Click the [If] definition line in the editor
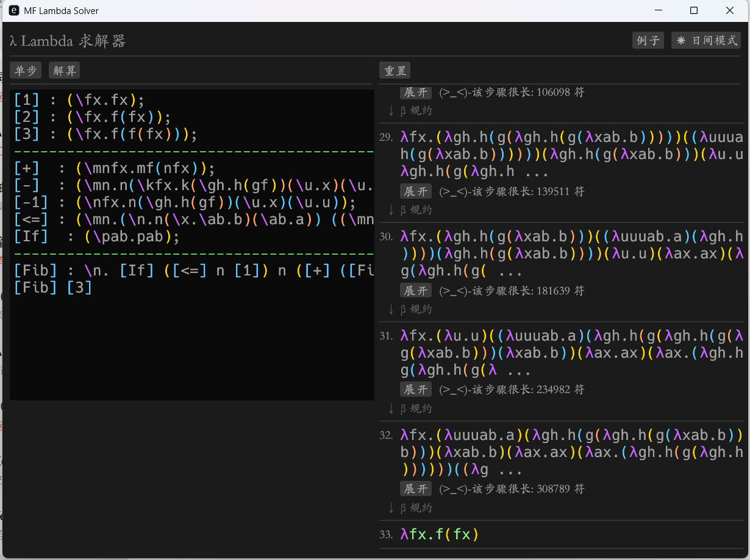This screenshot has height=560, width=750. 97,236
